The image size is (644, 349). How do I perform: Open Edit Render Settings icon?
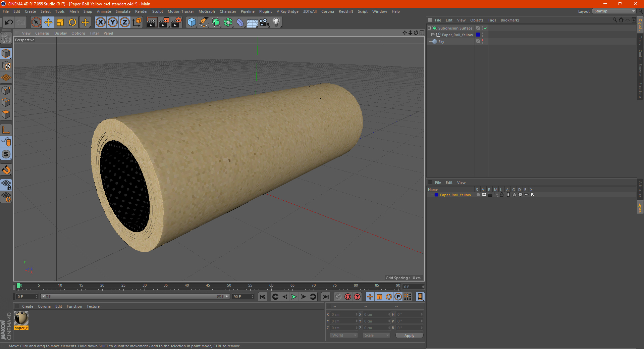pos(176,22)
